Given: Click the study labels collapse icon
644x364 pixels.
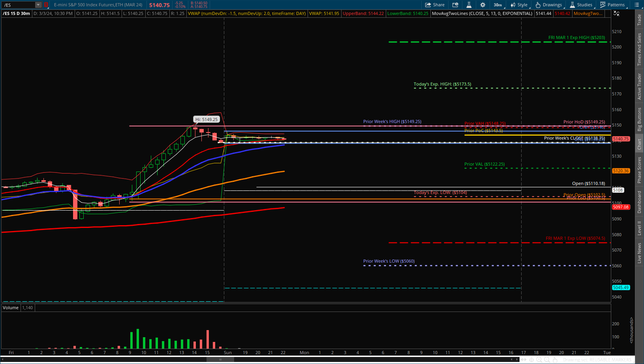Looking at the screenshot, I should (x=617, y=13).
